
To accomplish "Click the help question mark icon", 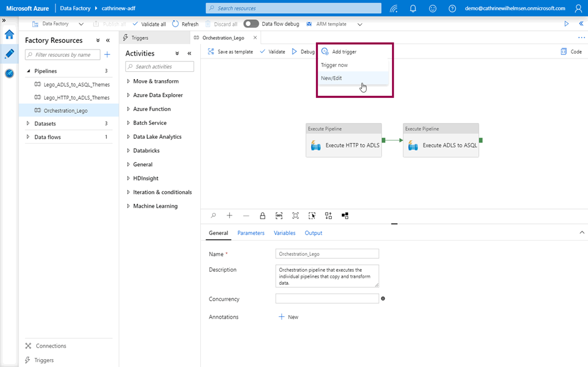I will [x=452, y=8].
